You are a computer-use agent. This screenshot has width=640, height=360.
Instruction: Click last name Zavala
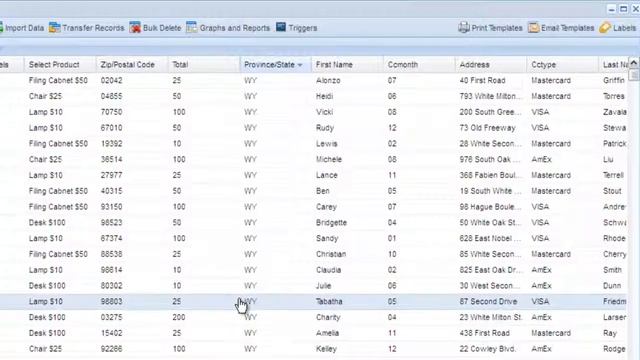pyautogui.click(x=615, y=112)
